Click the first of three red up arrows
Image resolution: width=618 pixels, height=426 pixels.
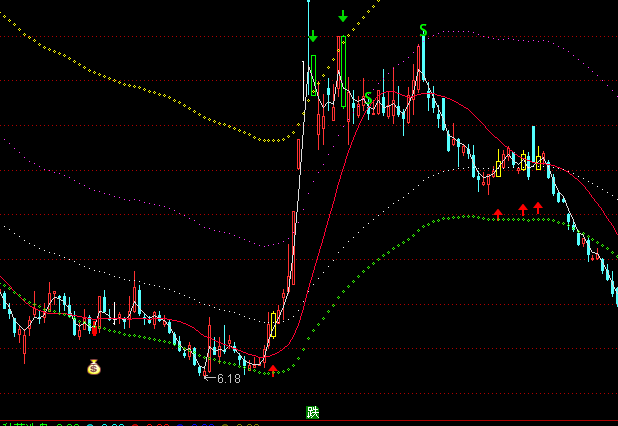click(x=498, y=212)
